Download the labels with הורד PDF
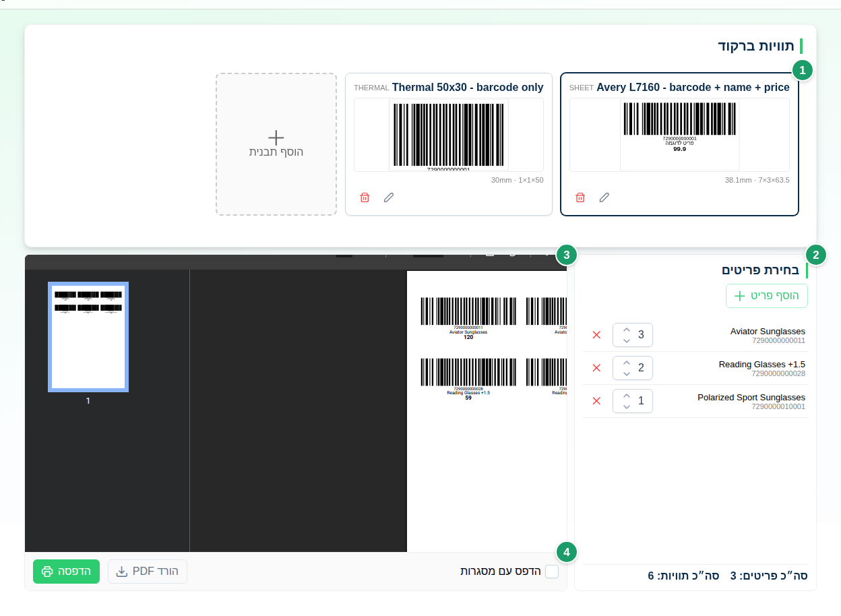Viewport: 841px width, 616px height. 148,572
